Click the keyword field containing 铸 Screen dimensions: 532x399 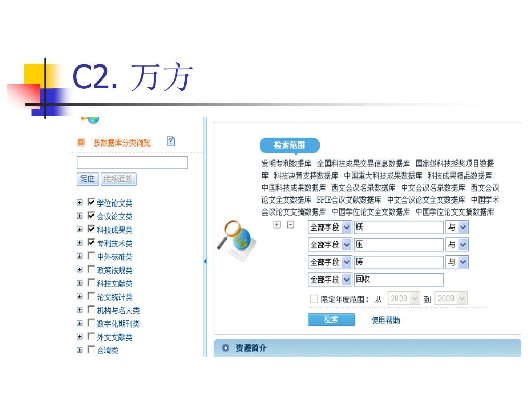(x=398, y=262)
